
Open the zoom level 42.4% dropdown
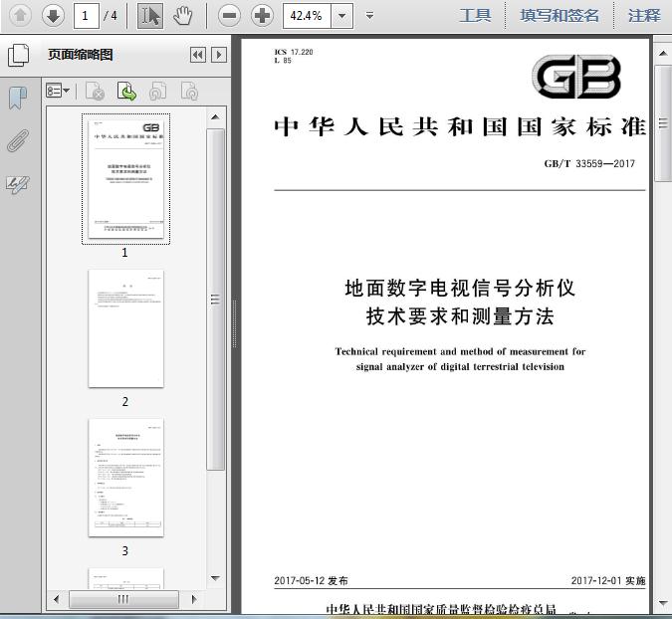tap(342, 15)
